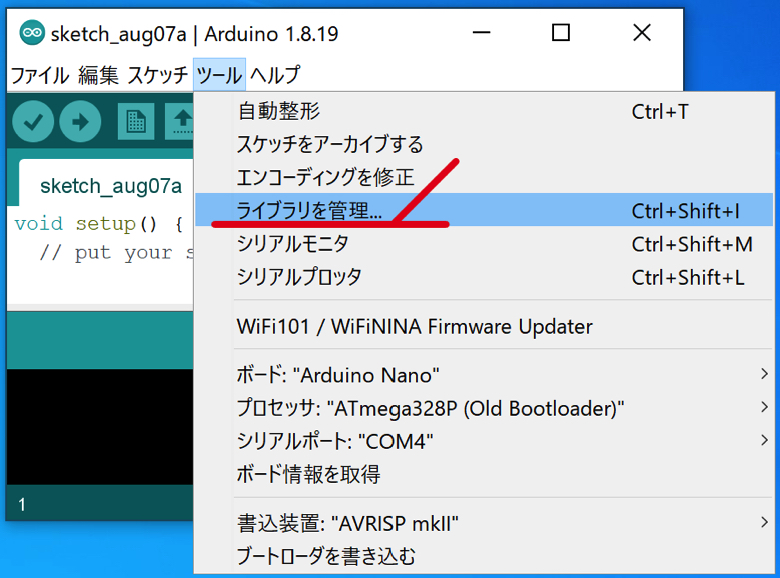Select the sketch_aug07a editor tab

coord(106,183)
